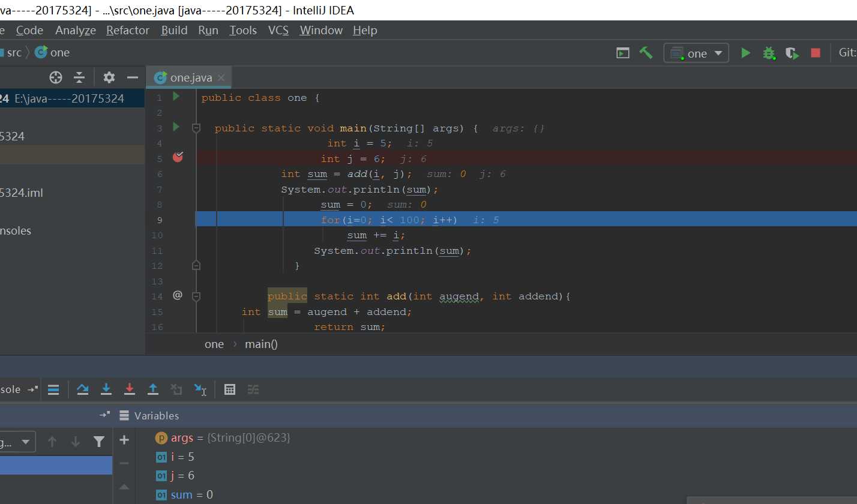Click the fold end marker on line 12
This screenshot has width=857, height=504.
coord(196,265)
